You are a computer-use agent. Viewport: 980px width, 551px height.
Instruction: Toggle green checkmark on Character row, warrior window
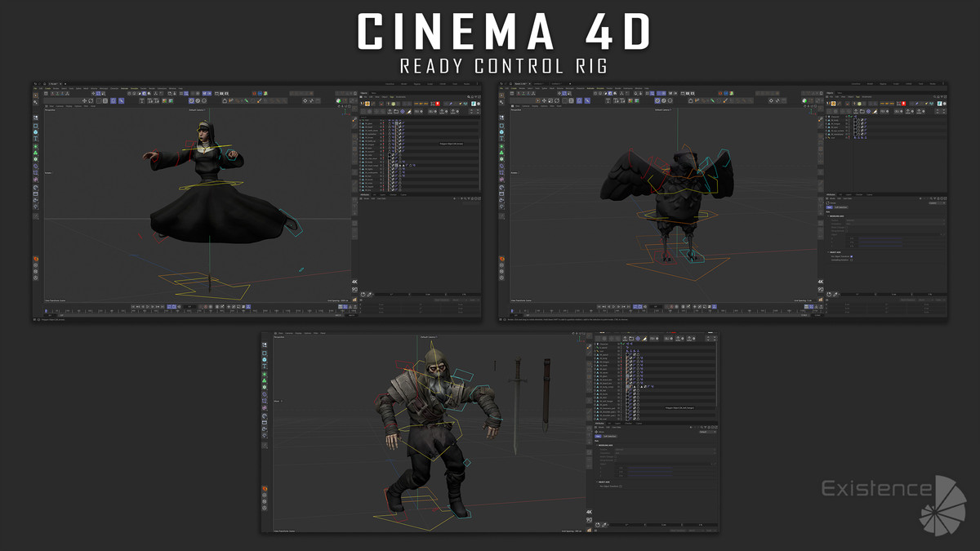(x=623, y=344)
